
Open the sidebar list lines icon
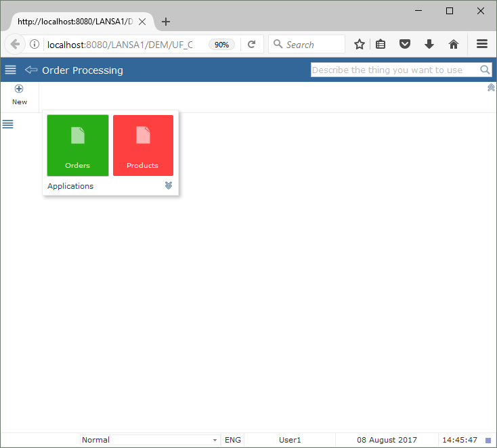point(8,125)
